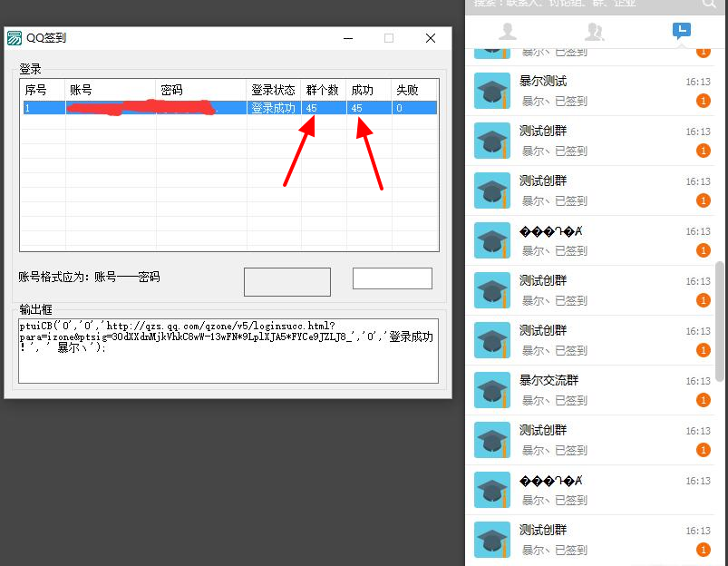This screenshot has width=728, height=566.
Task: Switch to the groups tab icon in QQ panel
Action: pos(595,31)
